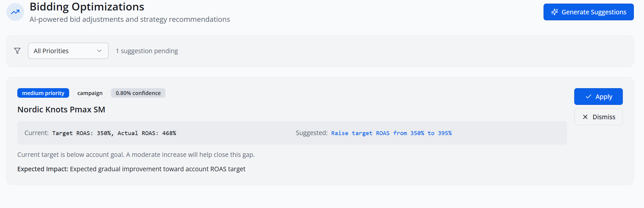The width and height of the screenshot is (644, 208).
Task: Expand the priority filter selector
Action: coord(68,51)
